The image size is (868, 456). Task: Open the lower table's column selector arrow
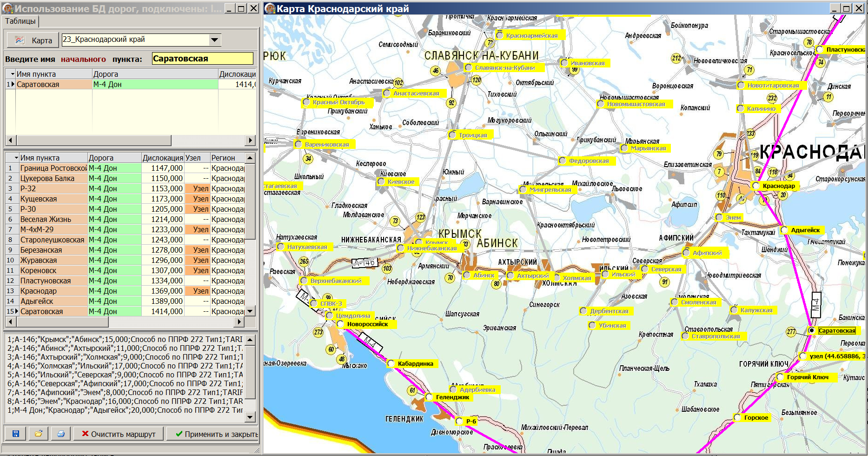(16, 158)
